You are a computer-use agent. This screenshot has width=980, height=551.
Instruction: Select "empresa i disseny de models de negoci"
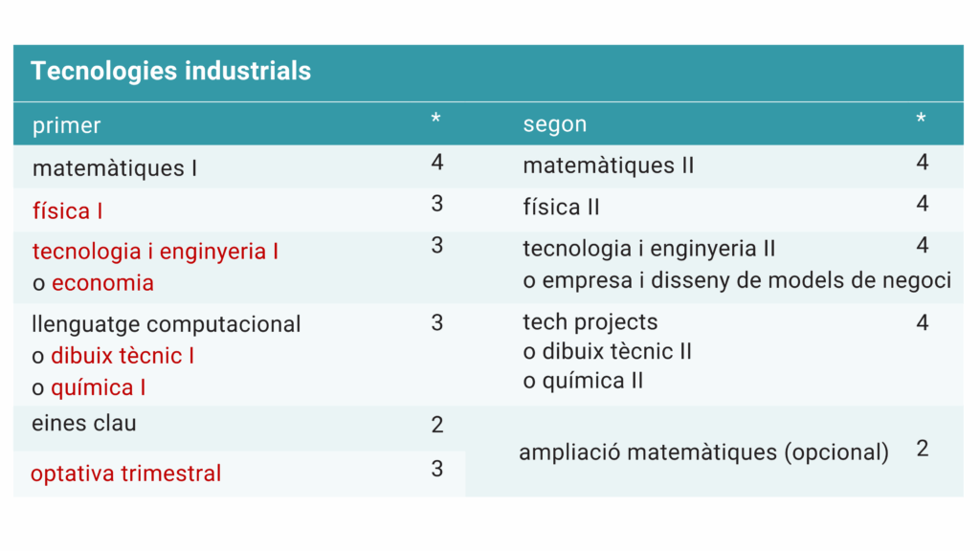click(746, 280)
